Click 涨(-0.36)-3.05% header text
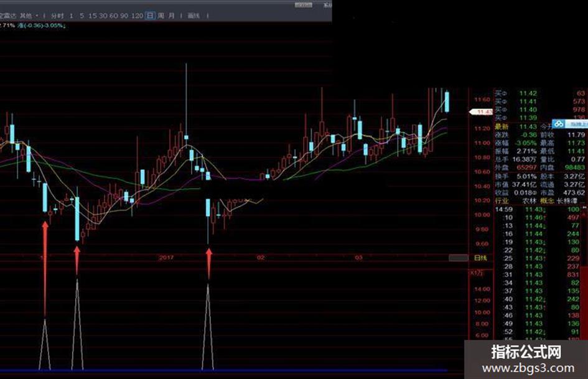The width and height of the screenshot is (588, 379). [x=42, y=26]
